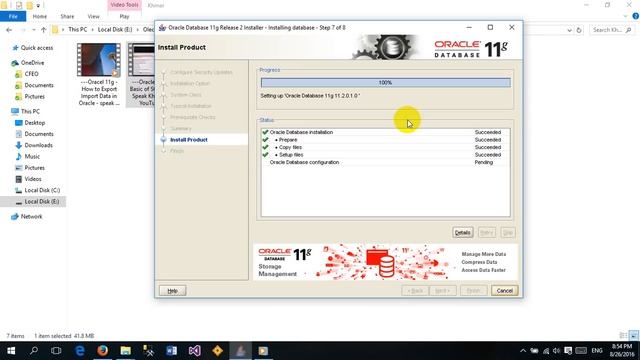640x360 pixels.
Task: Open Documents under OneDrive
Action: tap(39, 85)
